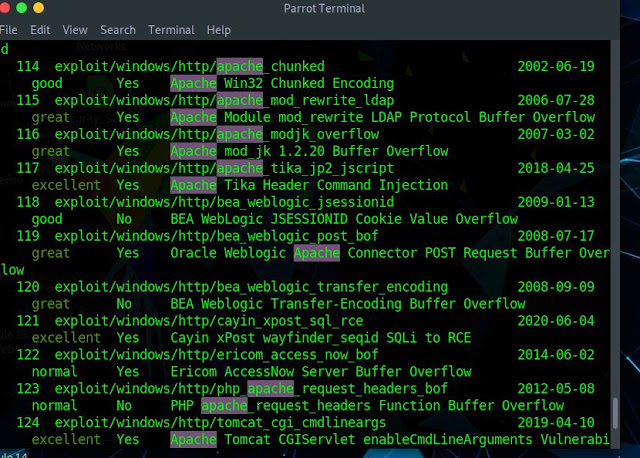Click the terminal vertical scrollbar thumb
The height and width of the screenshot is (458, 640).
(x=615, y=413)
